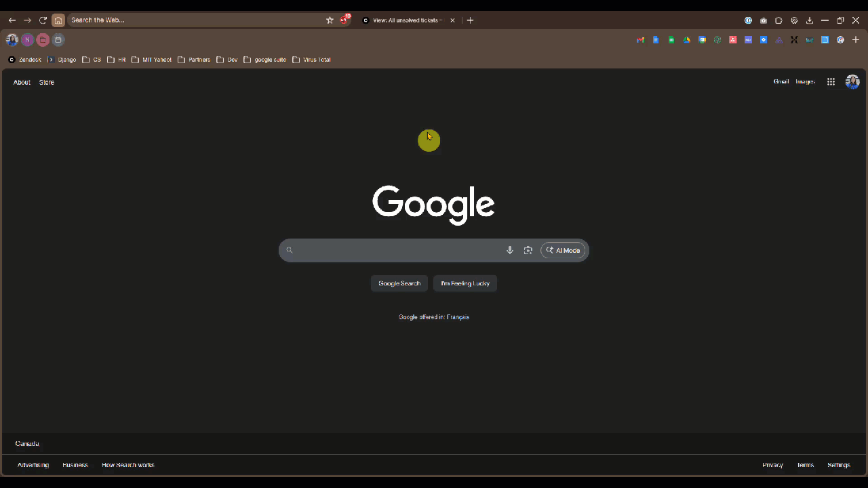
Task: Expand the MIT Yahoo! bookmarks folder
Action: (152, 60)
